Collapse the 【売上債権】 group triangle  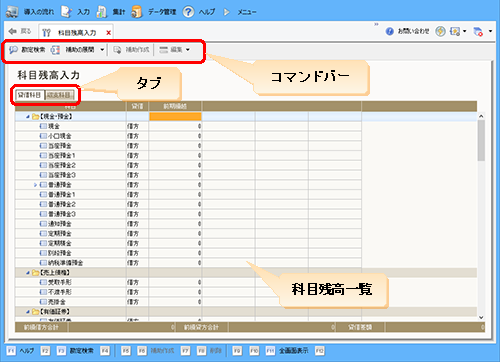point(28,273)
